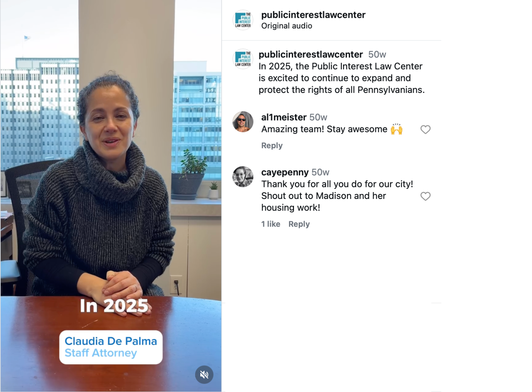Image resolution: width=532 pixels, height=392 pixels.
Task: Open the publicinterestlawcenter caption avatar
Action: tap(243, 59)
